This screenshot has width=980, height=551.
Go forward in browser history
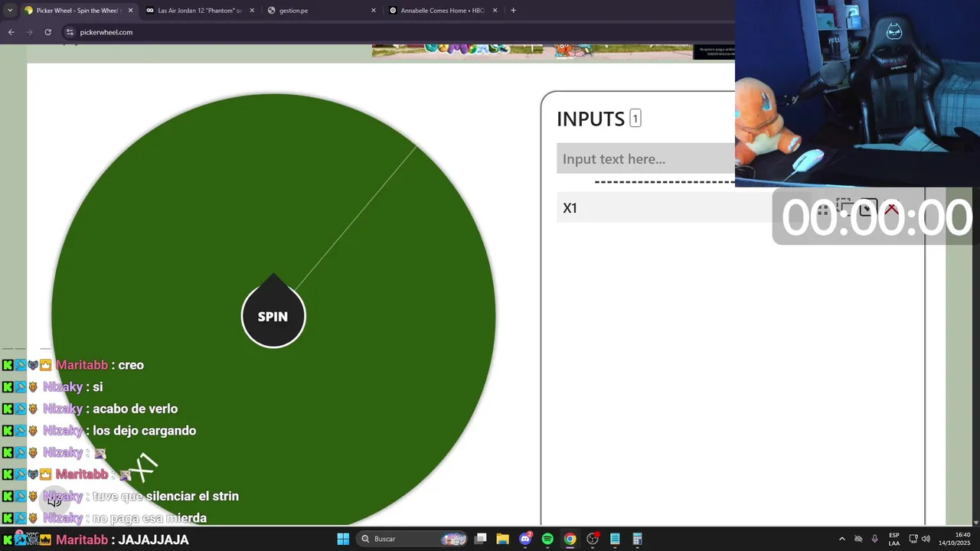29,32
